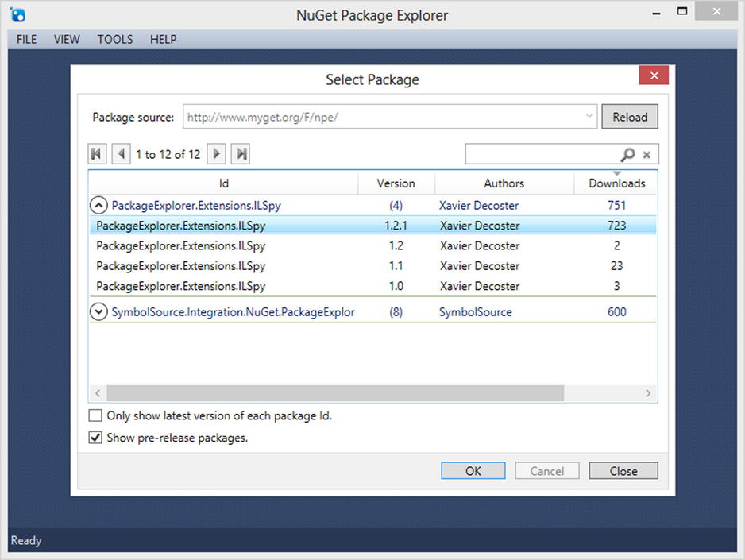The width and height of the screenshot is (745, 560).
Task: Select ILSpy version 1.2.1 row
Action: click(x=373, y=226)
